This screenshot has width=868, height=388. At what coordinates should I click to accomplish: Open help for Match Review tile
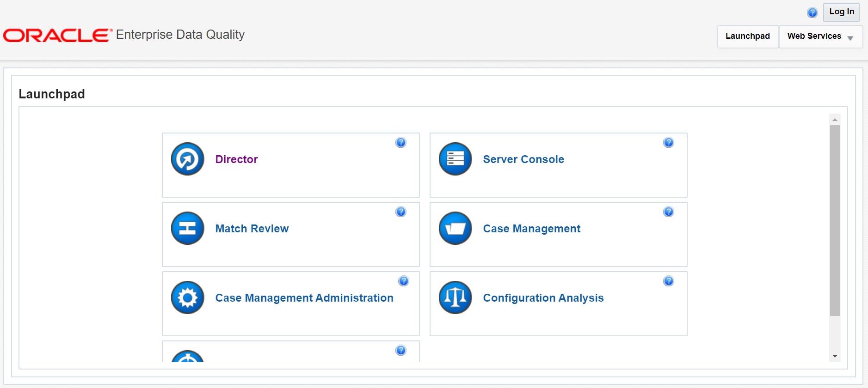pyautogui.click(x=401, y=212)
